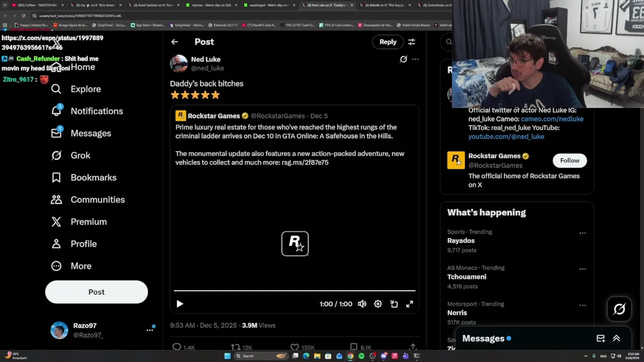Open the More menu in sidebar
This screenshot has width=644, height=362.
(x=71, y=266)
